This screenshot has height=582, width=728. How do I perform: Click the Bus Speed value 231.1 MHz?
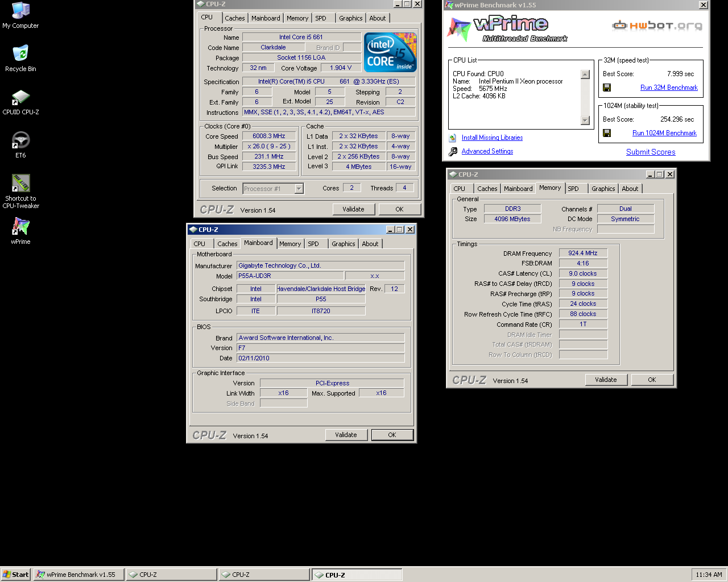click(269, 157)
